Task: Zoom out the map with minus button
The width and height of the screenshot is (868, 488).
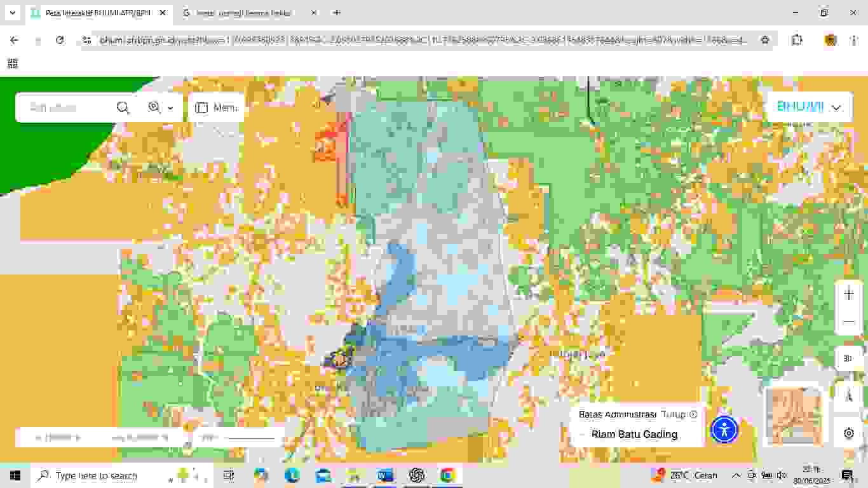Action: point(848,322)
